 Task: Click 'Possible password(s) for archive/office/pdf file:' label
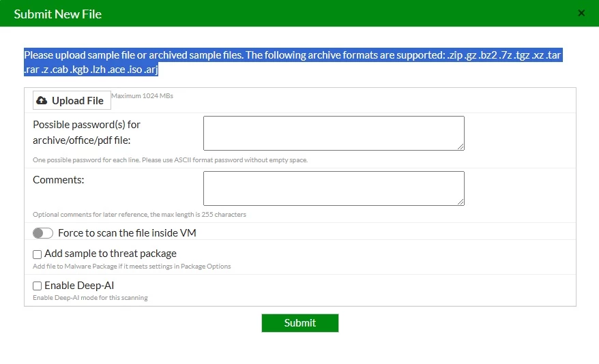[87, 132]
